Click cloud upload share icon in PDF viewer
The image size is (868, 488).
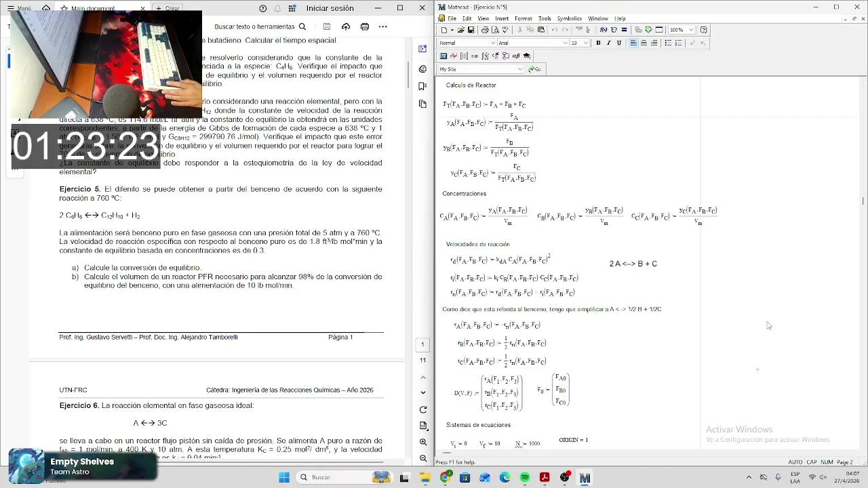coord(346,26)
